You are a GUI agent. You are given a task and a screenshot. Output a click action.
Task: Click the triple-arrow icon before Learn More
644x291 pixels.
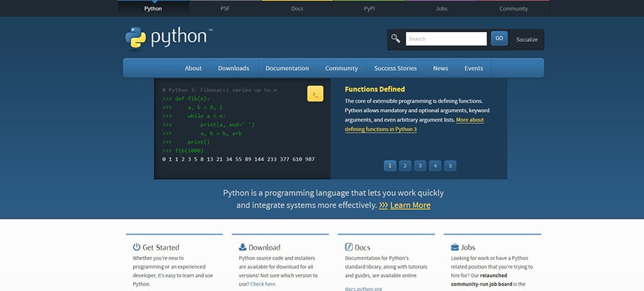[383, 205]
